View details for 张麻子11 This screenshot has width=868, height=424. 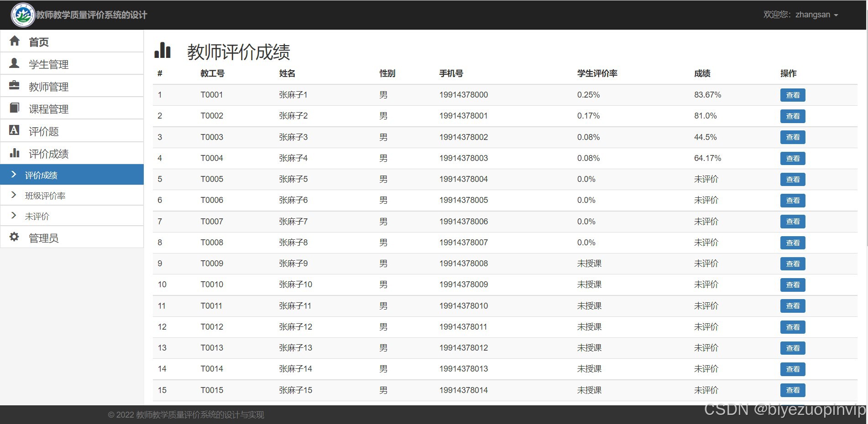coord(793,306)
